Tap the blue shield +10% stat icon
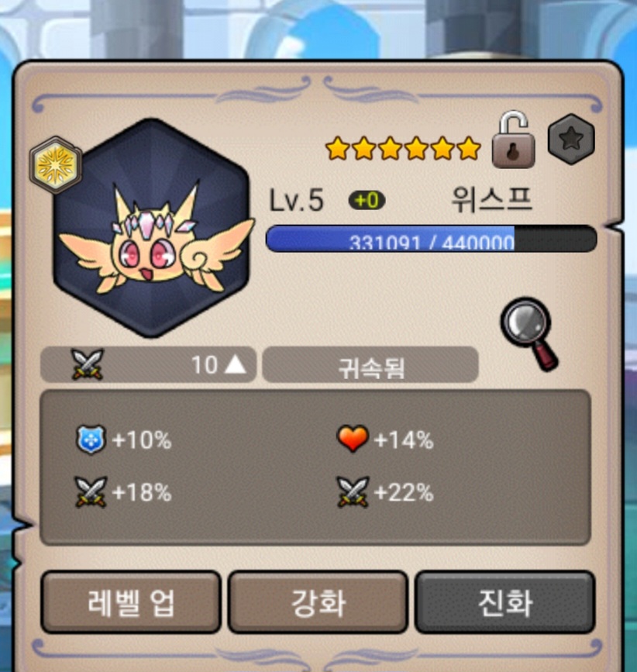The height and width of the screenshot is (672, 637). 90,439
